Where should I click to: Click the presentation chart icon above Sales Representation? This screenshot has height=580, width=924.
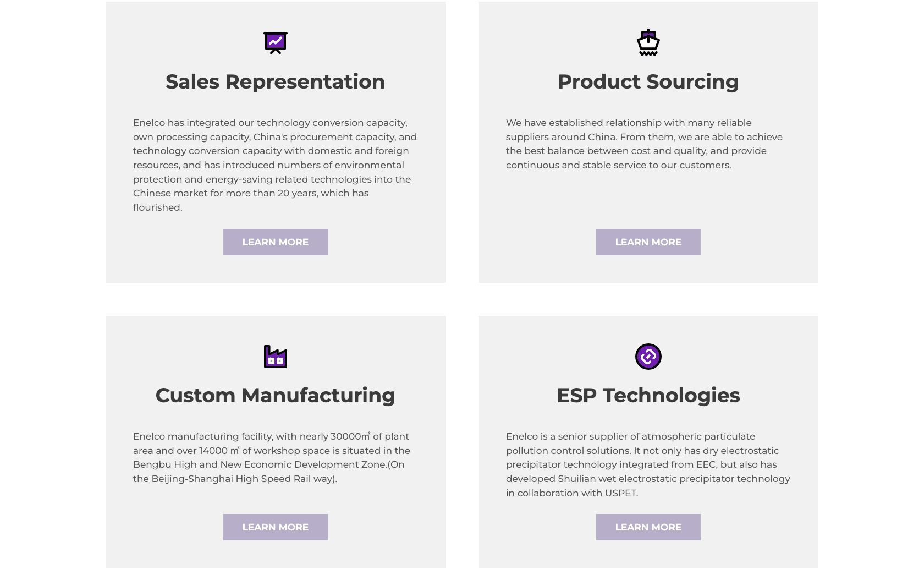(275, 43)
